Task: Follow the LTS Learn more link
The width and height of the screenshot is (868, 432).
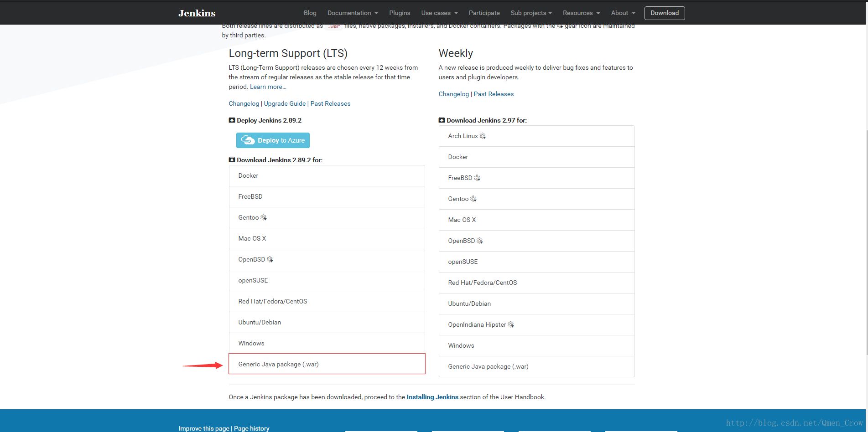Action: pyautogui.click(x=268, y=87)
